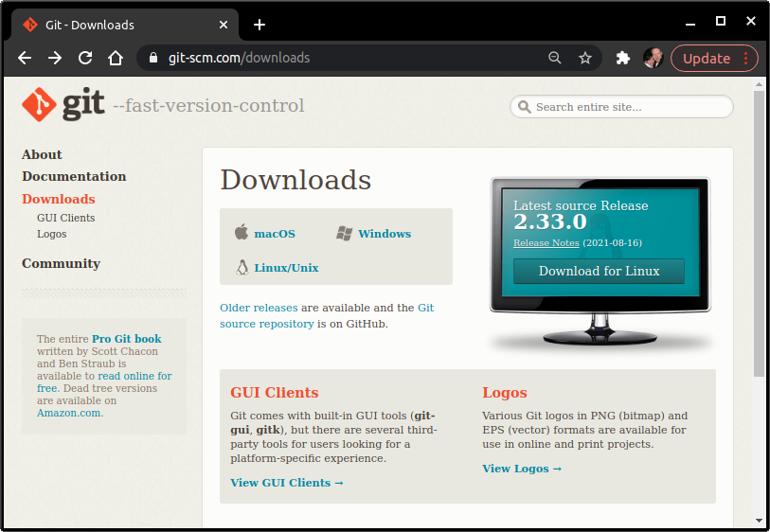Click the vertical scrollbar thumb
The width and height of the screenshot is (770, 532).
[x=760, y=233]
